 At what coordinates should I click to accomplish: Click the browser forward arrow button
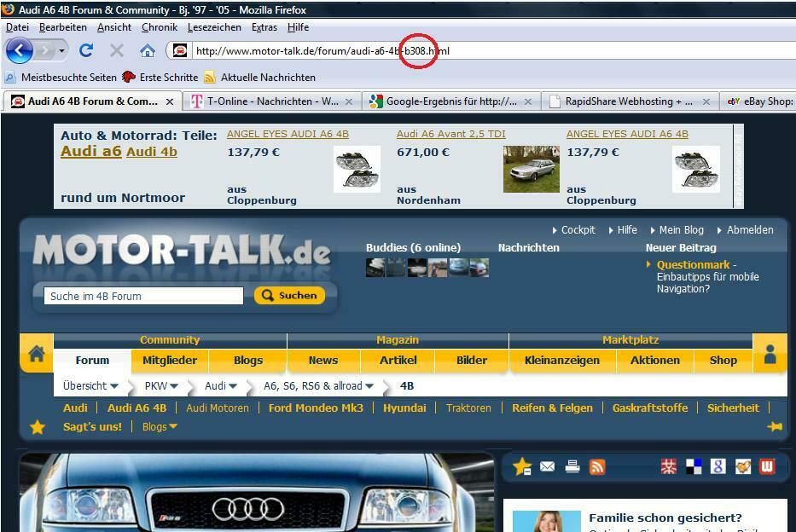click(45, 50)
